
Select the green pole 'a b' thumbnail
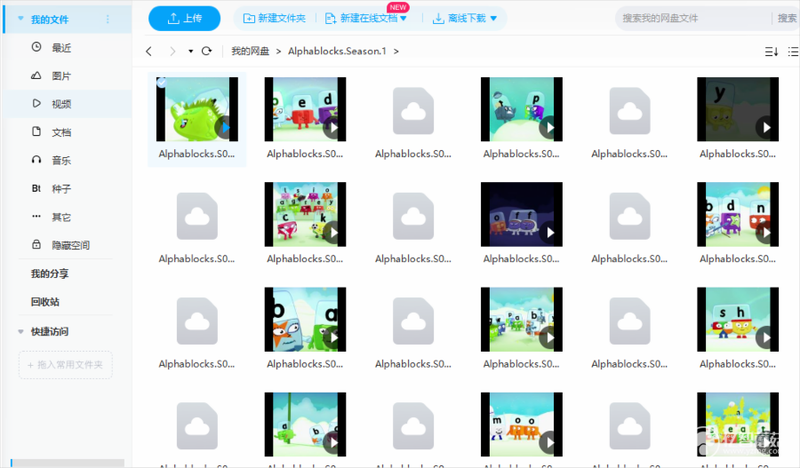pos(305,425)
